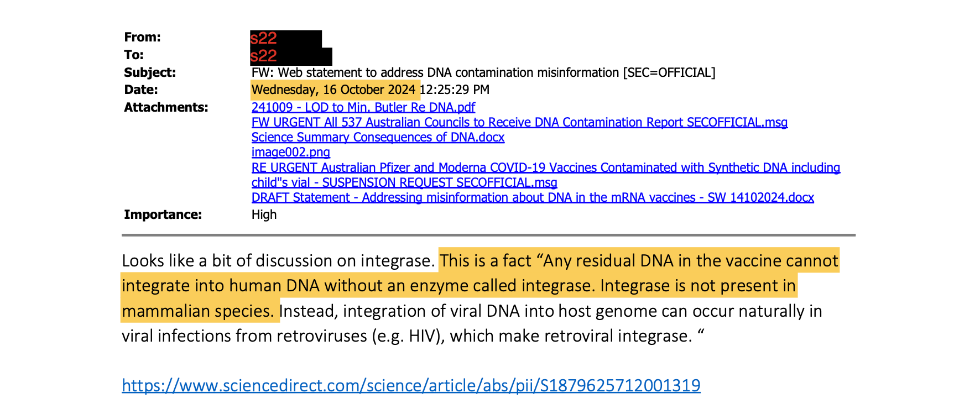980x419 pixels.
Task: Open Science Summary Consequences of DNA.docx
Action: (x=378, y=137)
